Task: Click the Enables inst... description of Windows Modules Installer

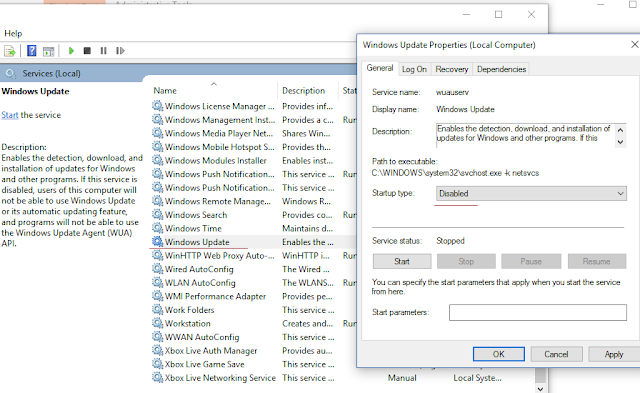Action: [307, 160]
